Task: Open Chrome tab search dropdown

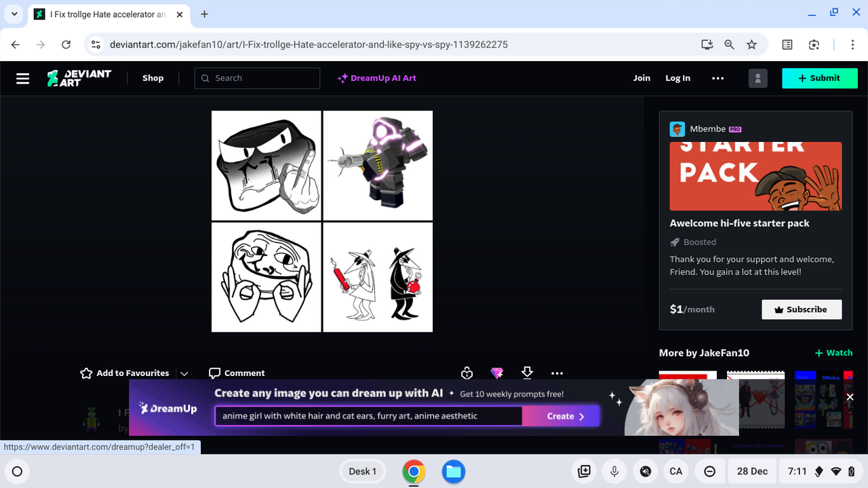Action: point(14,14)
